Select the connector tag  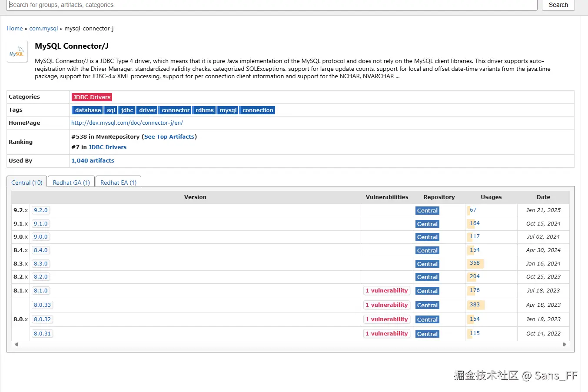coord(176,110)
